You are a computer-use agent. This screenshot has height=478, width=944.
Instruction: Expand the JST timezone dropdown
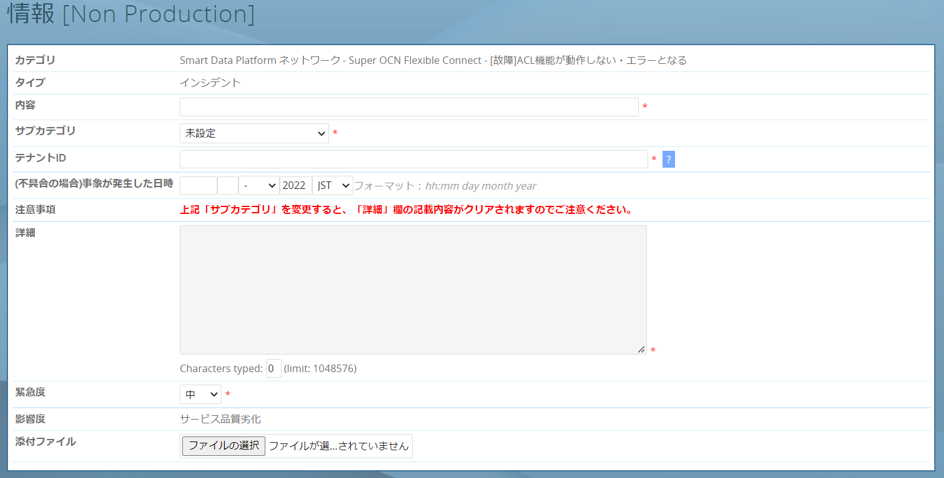tap(332, 185)
